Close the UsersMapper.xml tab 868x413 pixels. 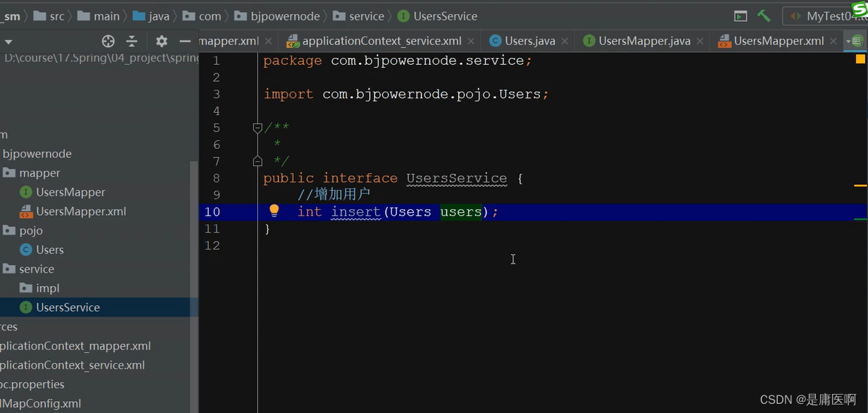[834, 42]
